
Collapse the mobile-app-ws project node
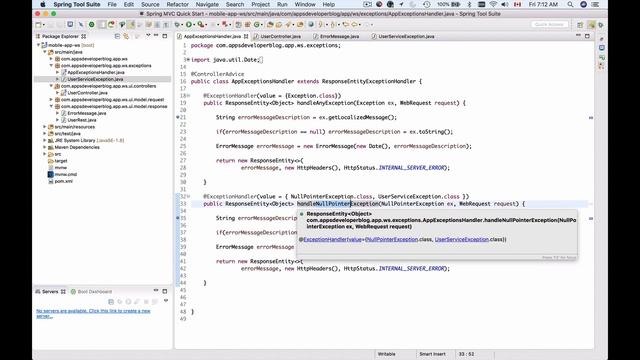click(x=39, y=45)
